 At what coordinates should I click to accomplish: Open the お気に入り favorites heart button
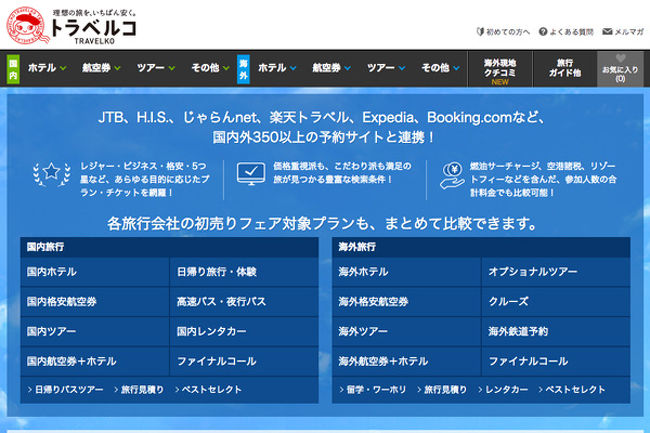click(620, 69)
